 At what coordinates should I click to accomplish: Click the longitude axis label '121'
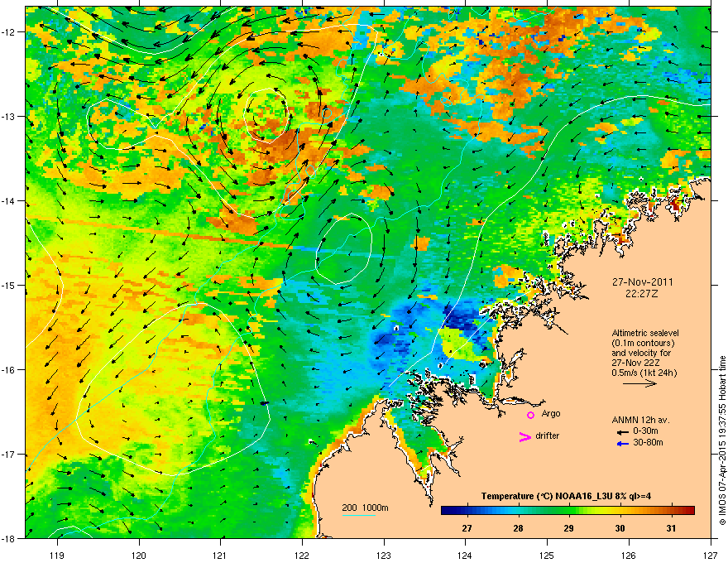221,555
